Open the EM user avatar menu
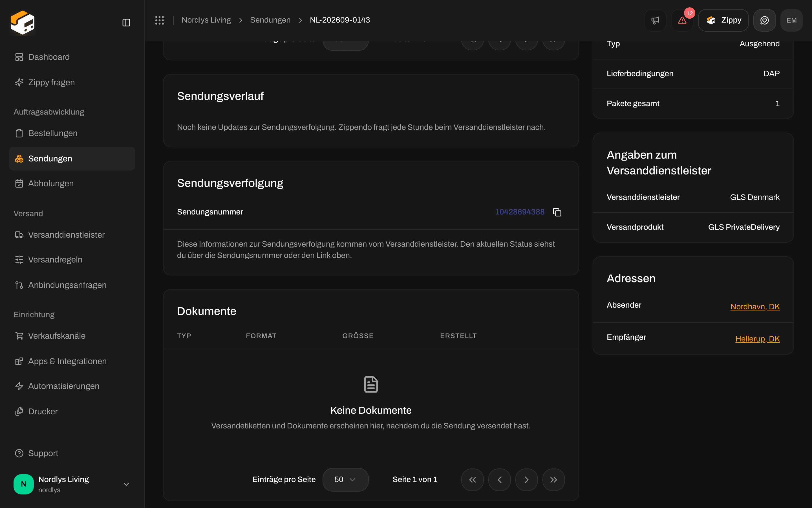This screenshot has height=508, width=812. tap(791, 20)
